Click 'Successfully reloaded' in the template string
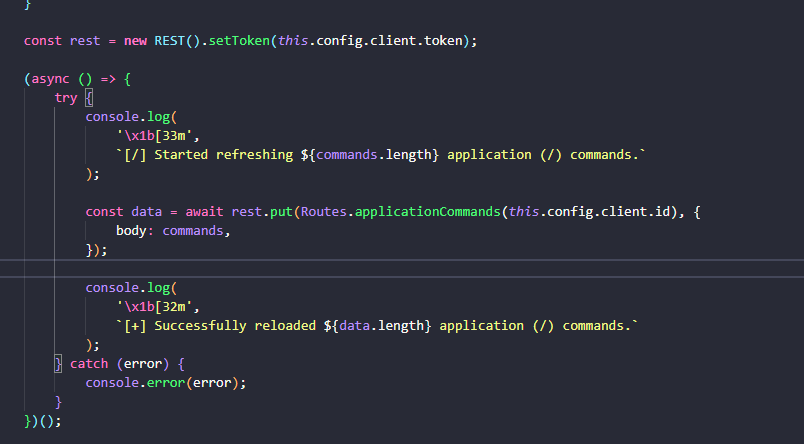Image resolution: width=804 pixels, height=444 pixels. pos(235,326)
